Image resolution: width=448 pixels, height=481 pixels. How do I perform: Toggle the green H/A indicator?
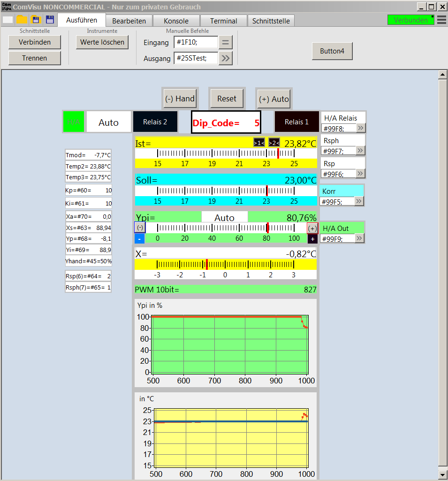[x=74, y=122]
